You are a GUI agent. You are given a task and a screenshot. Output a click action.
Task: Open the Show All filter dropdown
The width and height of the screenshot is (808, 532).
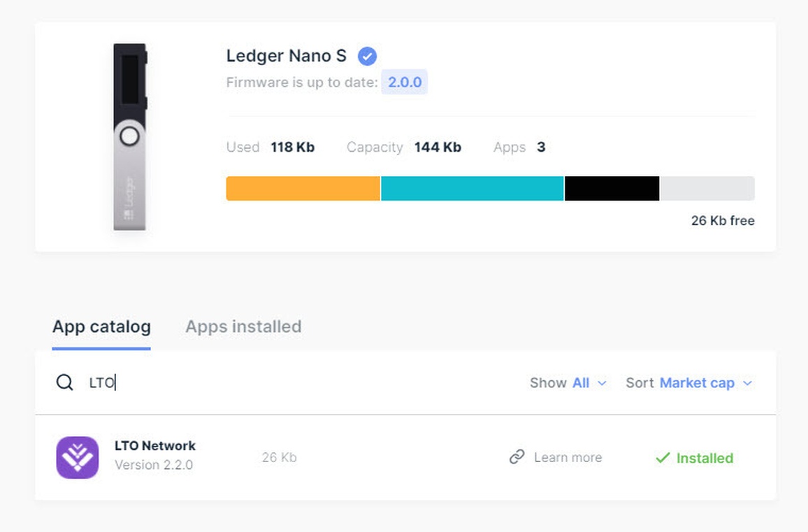pyautogui.click(x=568, y=383)
